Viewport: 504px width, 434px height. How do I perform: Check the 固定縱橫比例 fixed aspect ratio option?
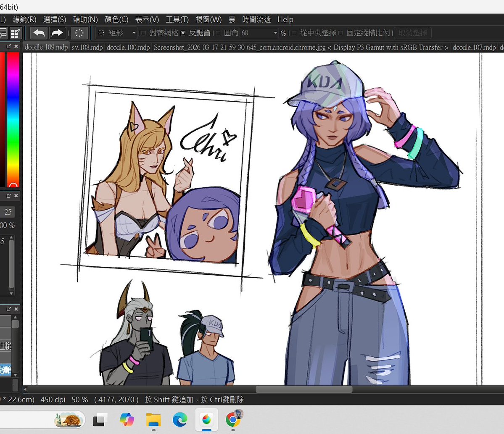coord(341,33)
